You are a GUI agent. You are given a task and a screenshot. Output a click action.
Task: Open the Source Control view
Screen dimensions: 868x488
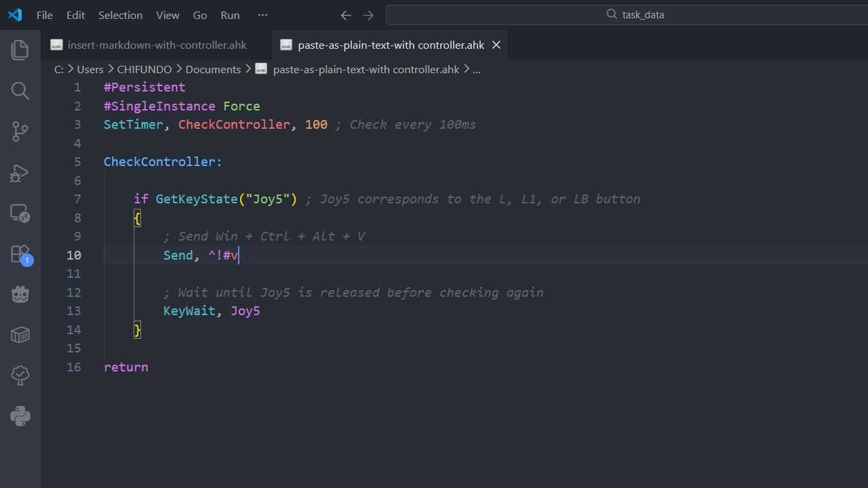20,132
